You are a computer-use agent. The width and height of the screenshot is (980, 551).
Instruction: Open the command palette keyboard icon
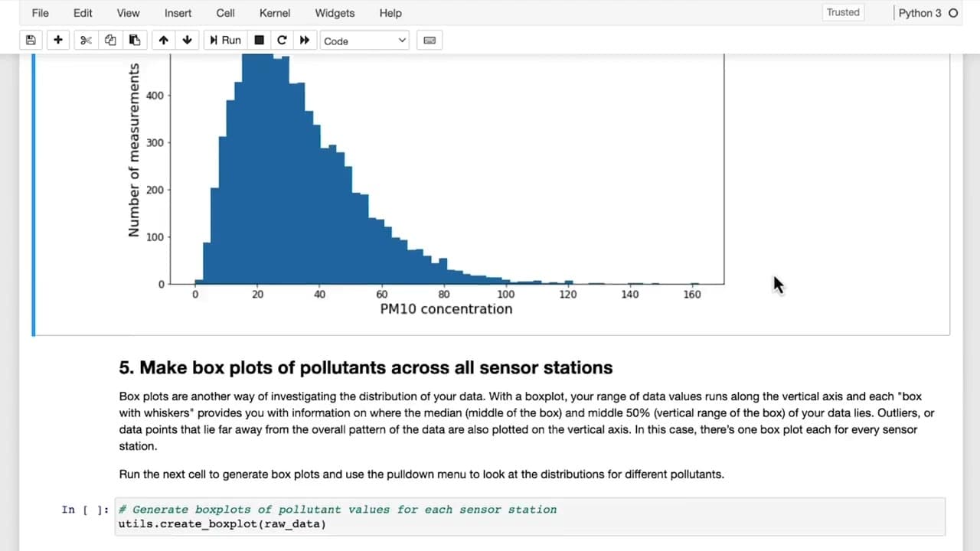[430, 41]
